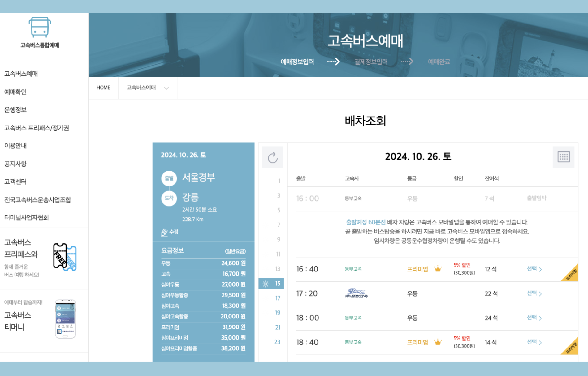Click the bus logo icon above 고속버스통합예매
Image resolution: width=588 pixels, height=376 pixels.
coord(40,27)
